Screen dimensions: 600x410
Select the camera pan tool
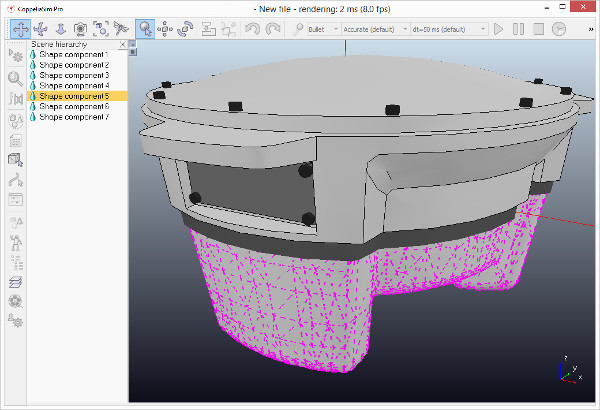(20, 29)
